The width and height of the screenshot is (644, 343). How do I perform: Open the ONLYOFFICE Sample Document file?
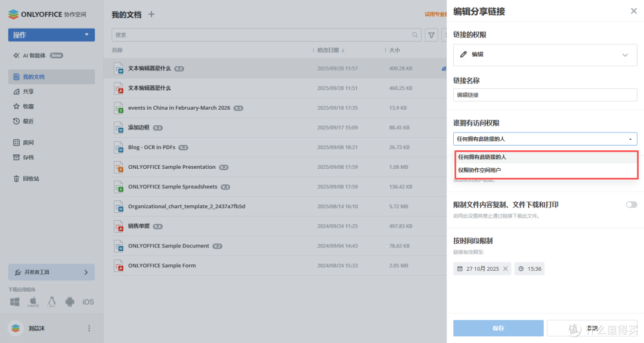[x=168, y=246]
